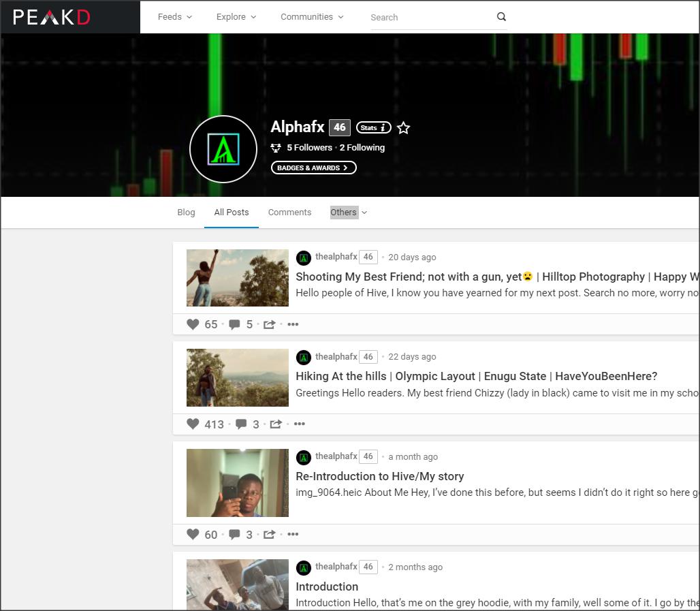Click thealphafx username on the 2 months ago post
This screenshot has width=700, height=611.
(336, 567)
